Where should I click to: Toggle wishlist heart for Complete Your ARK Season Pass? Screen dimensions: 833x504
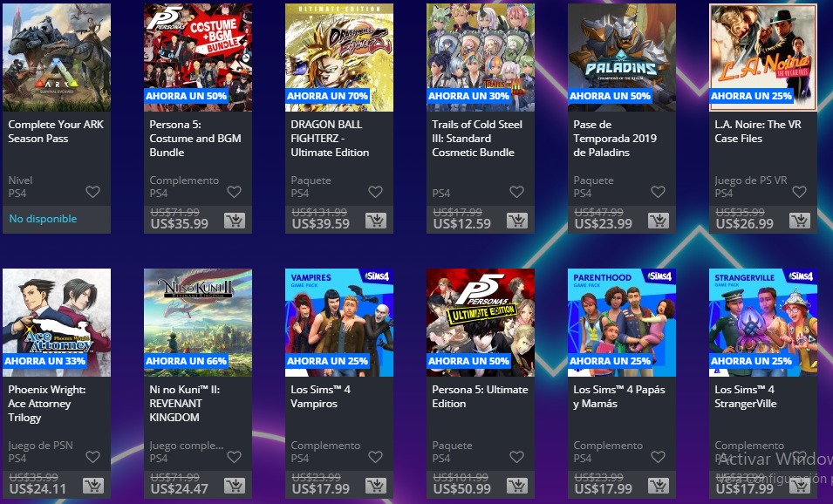coord(93,192)
